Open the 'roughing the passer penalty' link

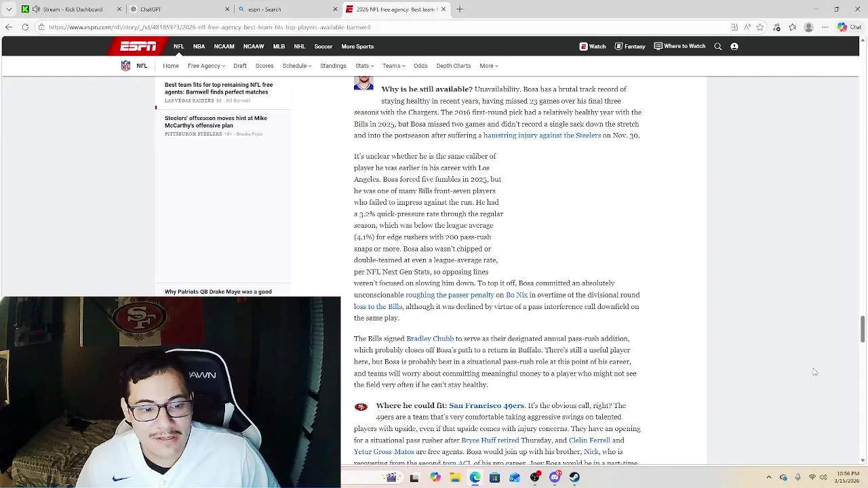click(450, 295)
